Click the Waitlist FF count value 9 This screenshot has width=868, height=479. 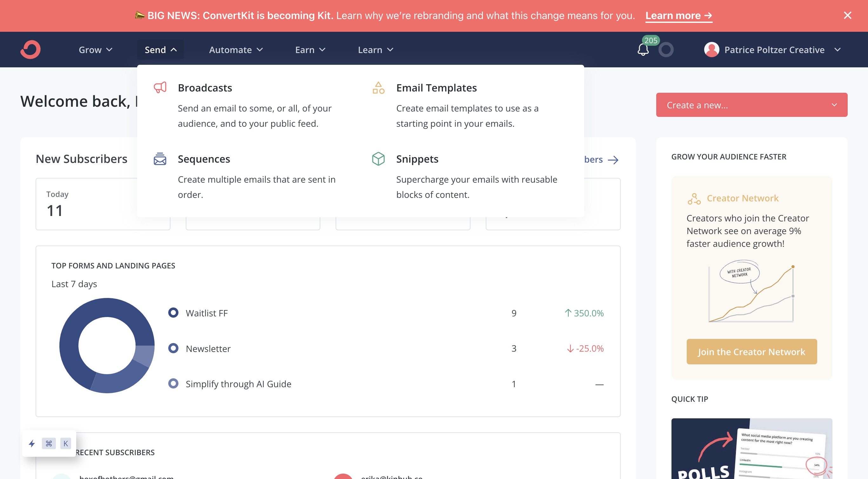click(513, 313)
